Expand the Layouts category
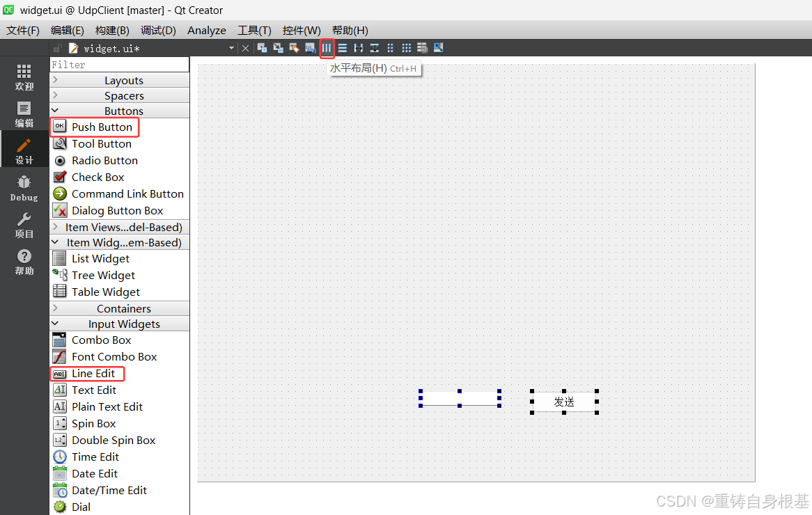 click(120, 80)
